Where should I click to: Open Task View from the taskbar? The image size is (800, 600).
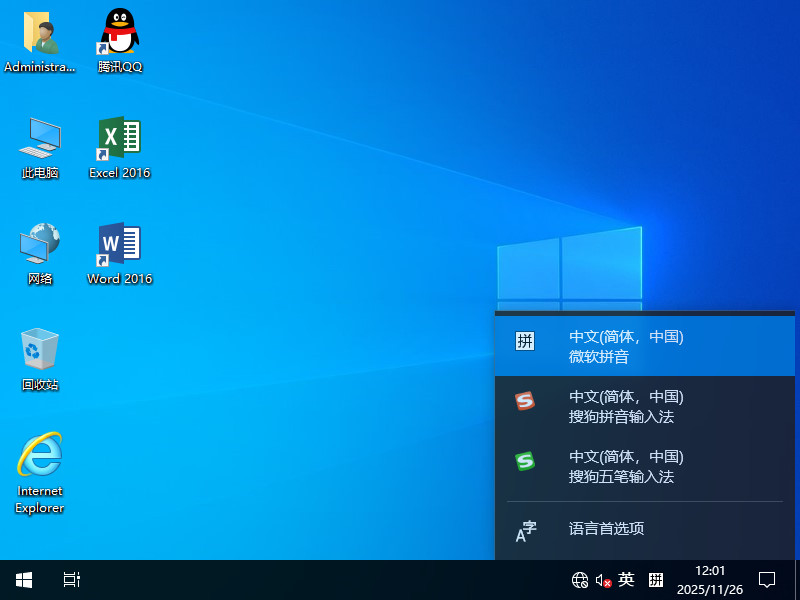pyautogui.click(x=70, y=580)
